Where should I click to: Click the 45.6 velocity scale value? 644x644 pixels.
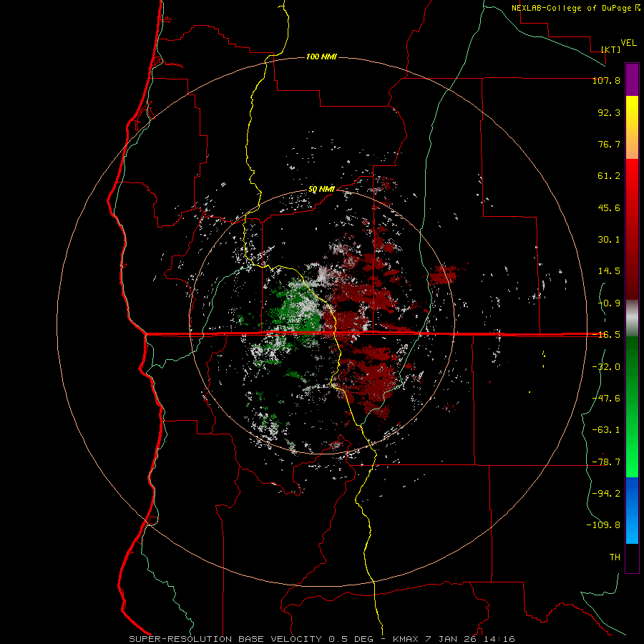click(x=609, y=208)
